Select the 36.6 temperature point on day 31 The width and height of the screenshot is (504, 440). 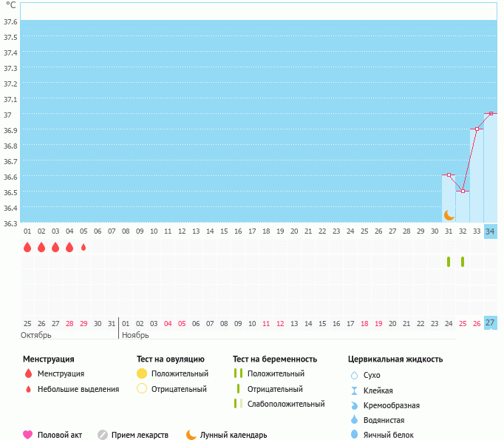pos(449,175)
